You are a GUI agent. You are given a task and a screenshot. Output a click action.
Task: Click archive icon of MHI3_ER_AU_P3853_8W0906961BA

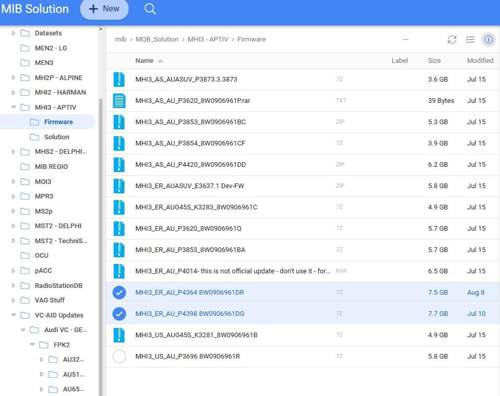[119, 250]
